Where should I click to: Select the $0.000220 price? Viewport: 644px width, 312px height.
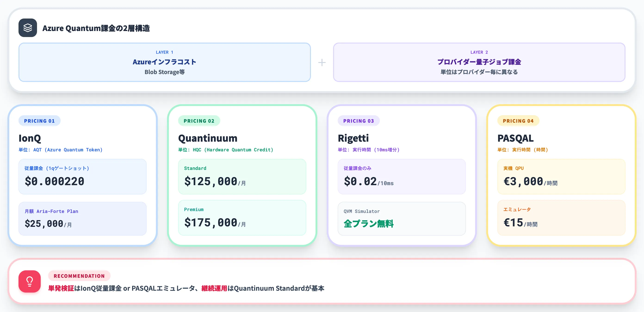click(x=55, y=181)
